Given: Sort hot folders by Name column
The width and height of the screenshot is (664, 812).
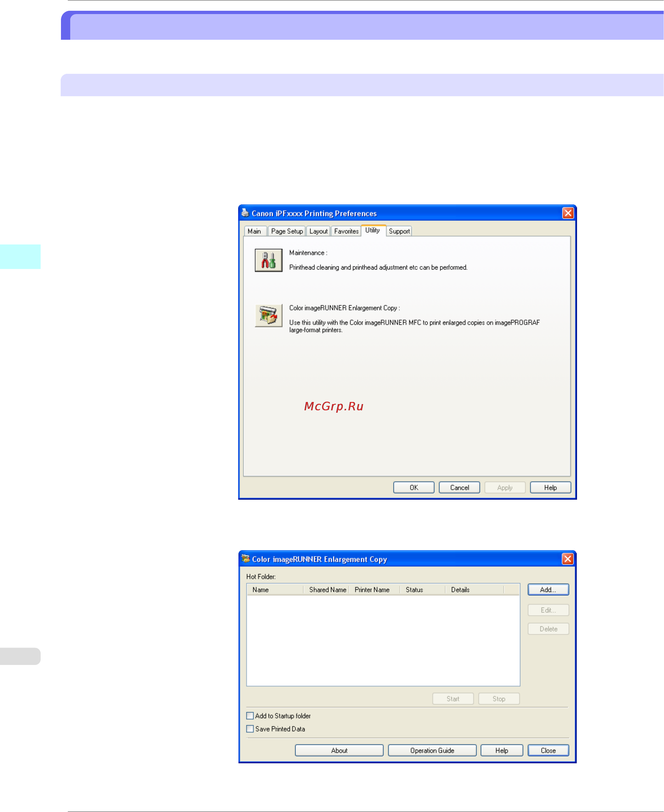Looking at the screenshot, I should click(275, 589).
